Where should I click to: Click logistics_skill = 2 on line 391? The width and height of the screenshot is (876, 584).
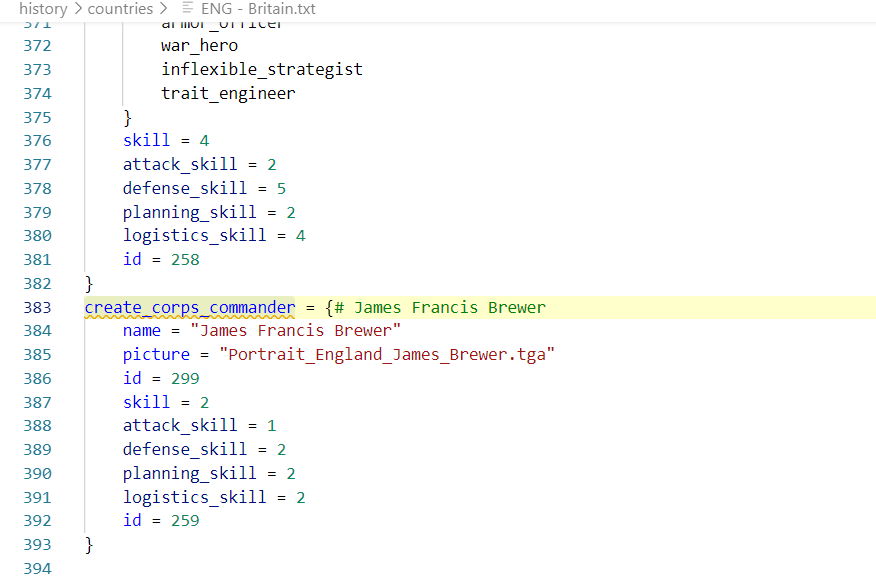tap(214, 497)
